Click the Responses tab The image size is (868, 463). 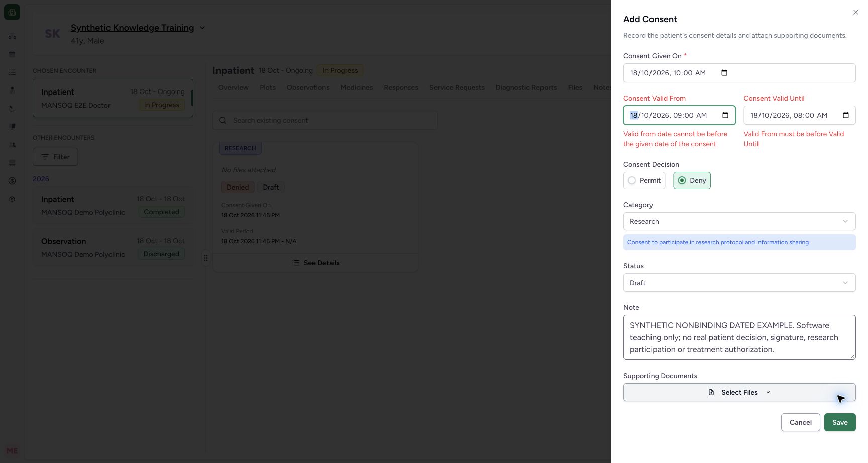click(401, 87)
